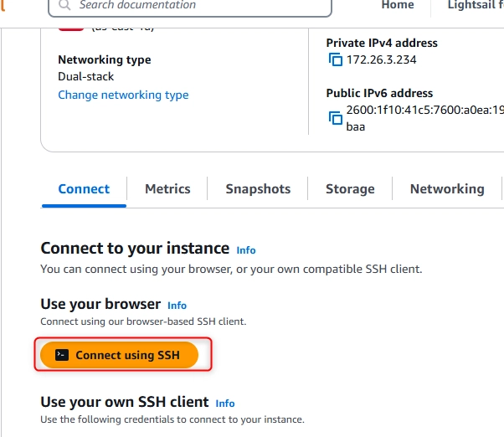Image resolution: width=504 pixels, height=437 pixels.
Task: Copy the private IPv4 address 172.26.3.234
Action: tap(335, 59)
